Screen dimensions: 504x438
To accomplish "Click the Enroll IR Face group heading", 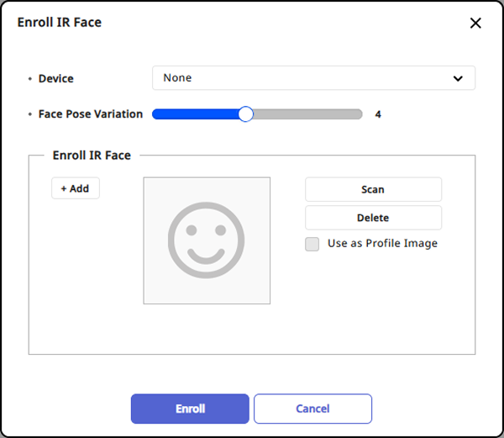I will (92, 156).
